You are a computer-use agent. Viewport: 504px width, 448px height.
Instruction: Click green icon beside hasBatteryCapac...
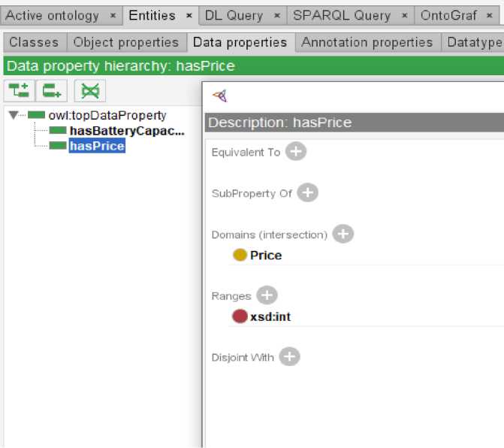(58, 131)
